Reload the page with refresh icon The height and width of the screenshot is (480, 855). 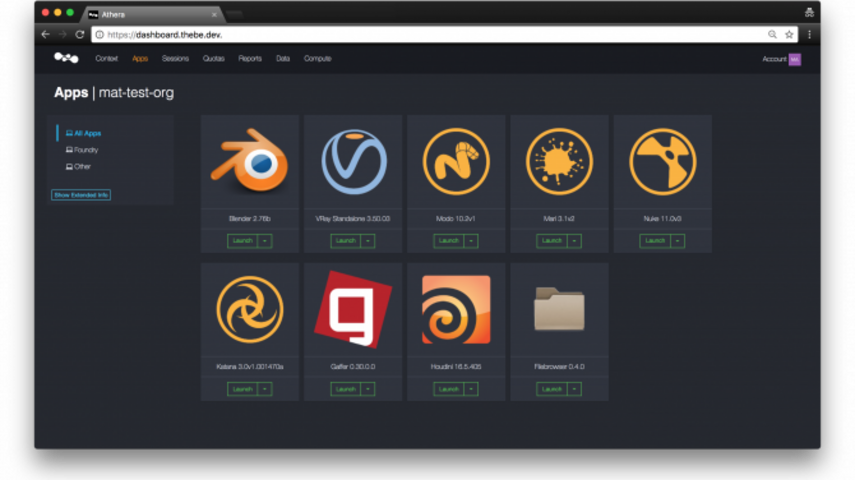(80, 34)
